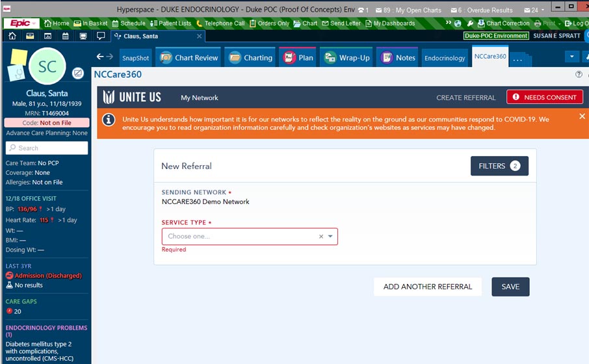The height and width of the screenshot is (364, 589).
Task: Expand the toolbar overflow chevrons
Action: 448,23
